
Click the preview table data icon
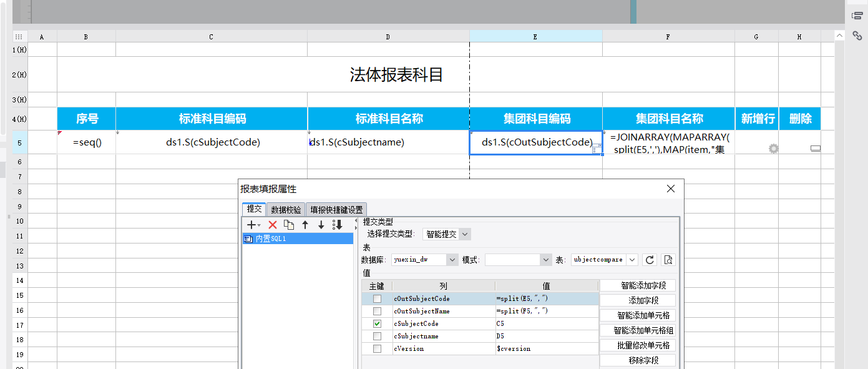[x=668, y=260]
